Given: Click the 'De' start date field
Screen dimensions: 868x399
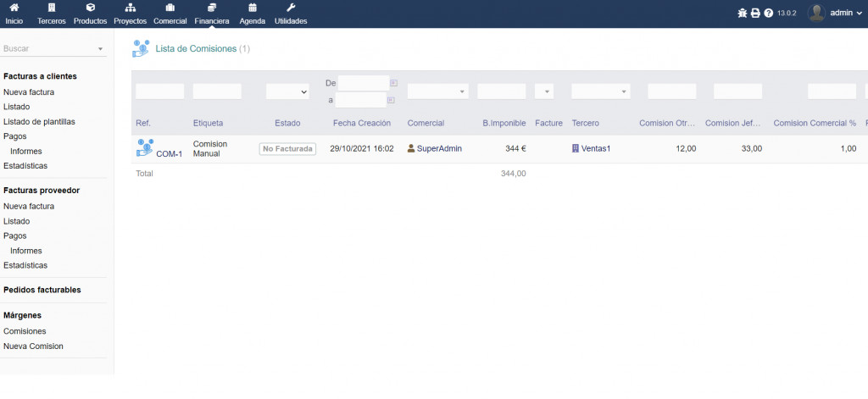Looking at the screenshot, I should click(364, 83).
